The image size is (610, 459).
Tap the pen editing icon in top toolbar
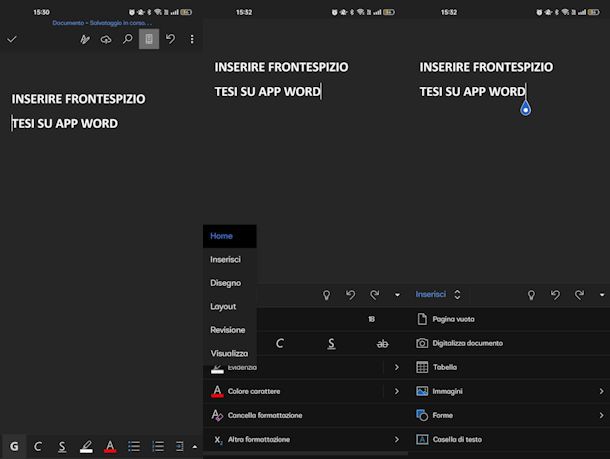point(85,39)
